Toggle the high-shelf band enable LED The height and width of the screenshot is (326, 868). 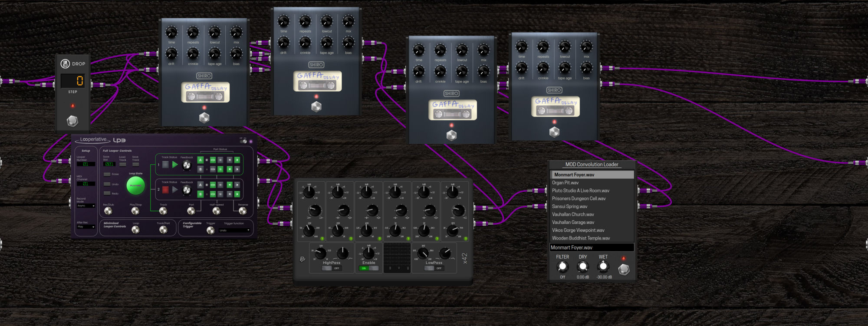(466, 238)
